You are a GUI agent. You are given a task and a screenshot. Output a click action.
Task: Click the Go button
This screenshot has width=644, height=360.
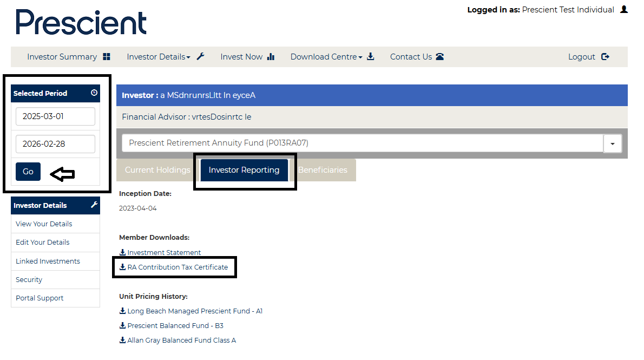coord(28,172)
